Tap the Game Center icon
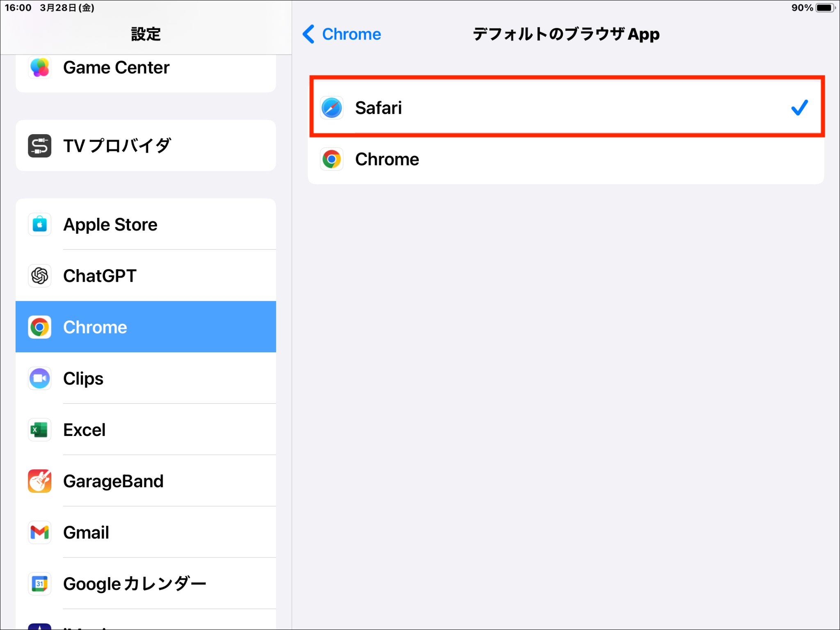Screen dimensions: 840x630 pos(40,67)
